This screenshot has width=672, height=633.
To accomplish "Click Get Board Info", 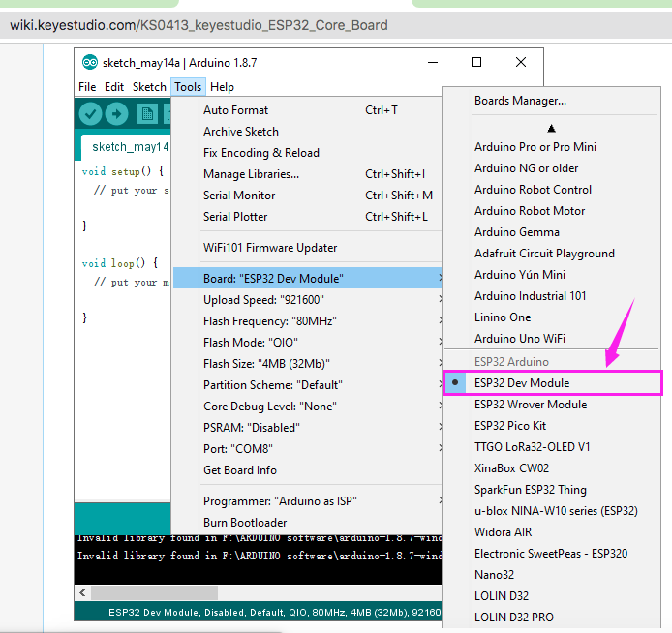I will [307, 470].
